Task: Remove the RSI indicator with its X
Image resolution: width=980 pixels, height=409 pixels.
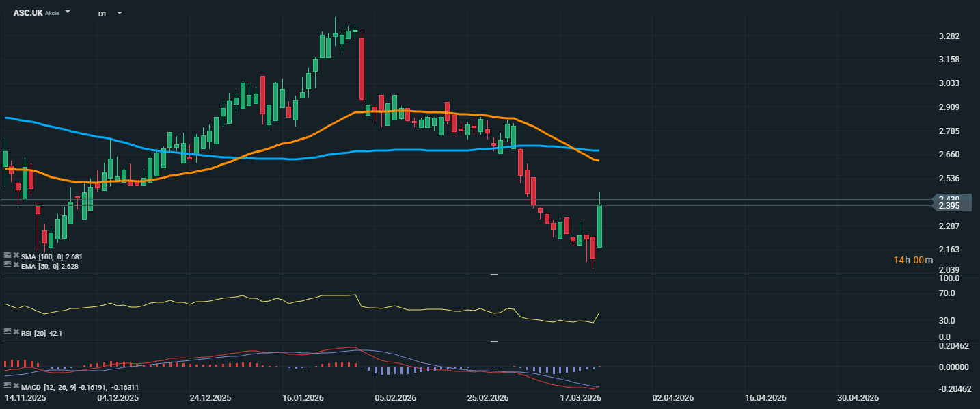Action: pyautogui.click(x=16, y=332)
